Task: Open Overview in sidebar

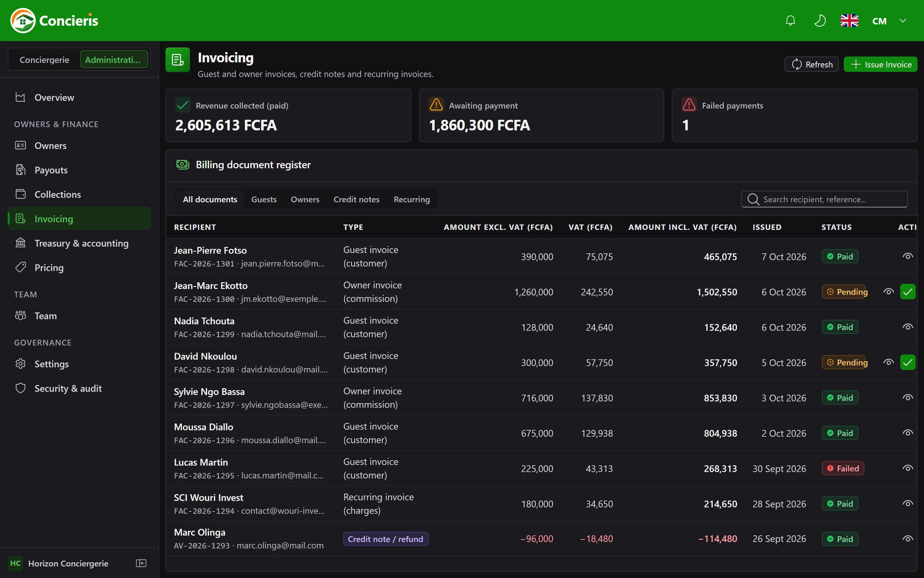Action: (x=80, y=98)
